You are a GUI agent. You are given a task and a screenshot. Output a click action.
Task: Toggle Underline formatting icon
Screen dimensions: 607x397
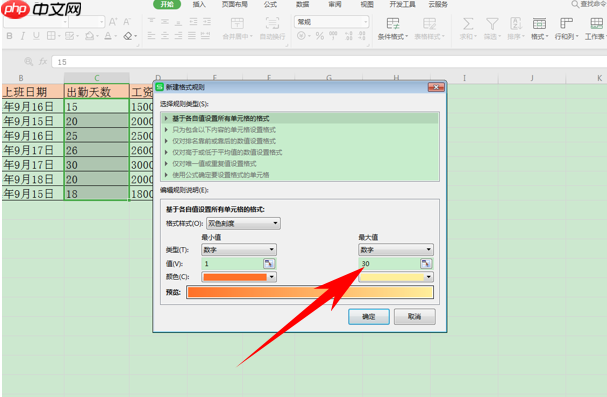click(36, 36)
